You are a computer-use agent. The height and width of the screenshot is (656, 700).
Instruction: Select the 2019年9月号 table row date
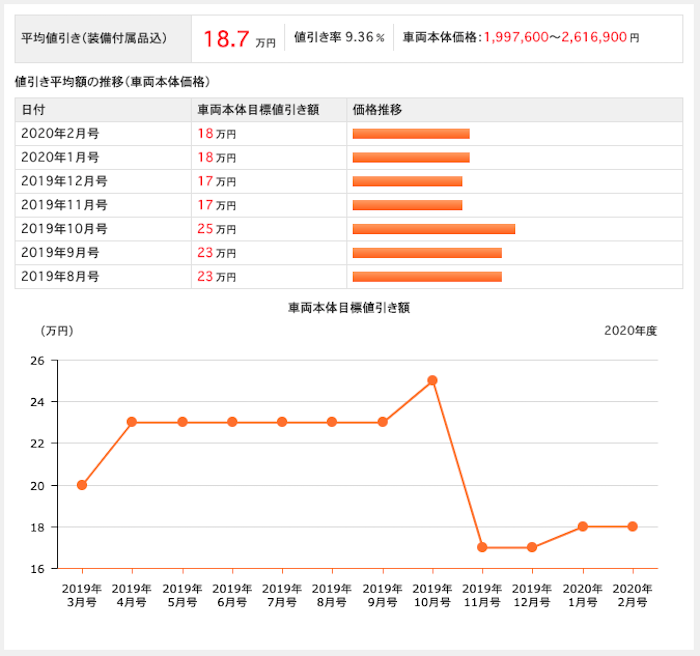pyautogui.click(x=60, y=253)
